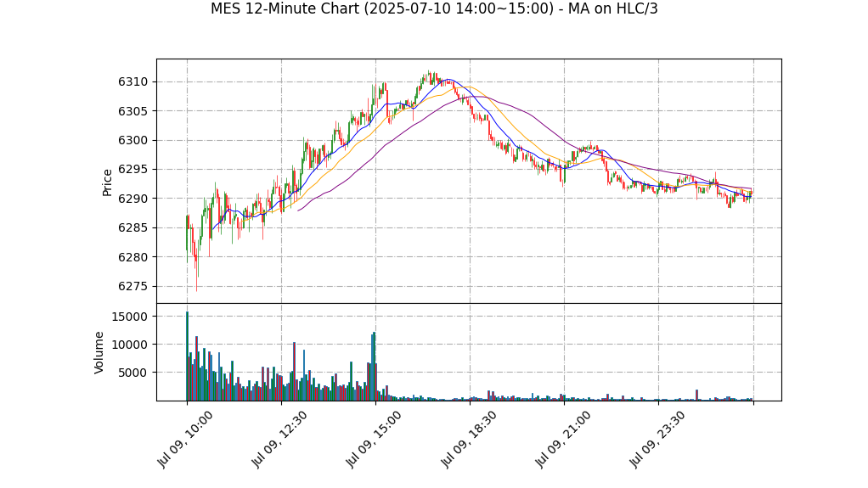This screenshot has width=868, height=488.
Task: Click the 'Jul 09, 18:30' time label
Action: 468,440
